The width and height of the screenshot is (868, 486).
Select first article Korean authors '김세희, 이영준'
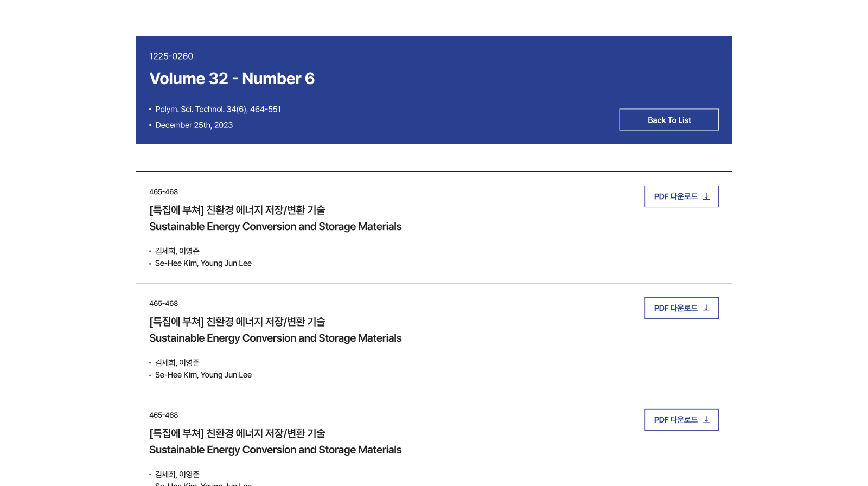177,251
